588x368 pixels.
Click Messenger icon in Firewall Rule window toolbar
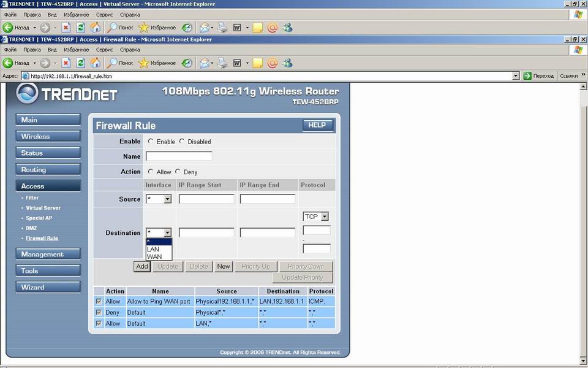(x=288, y=63)
